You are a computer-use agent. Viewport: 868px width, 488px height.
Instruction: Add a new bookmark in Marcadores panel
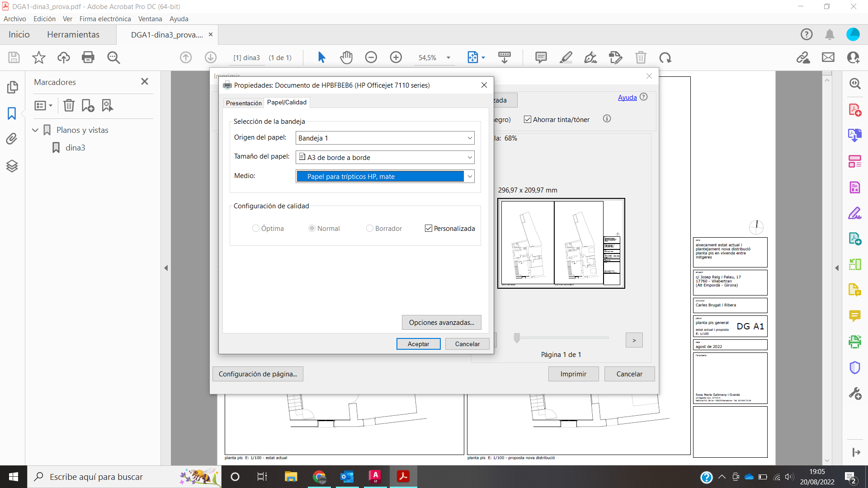[87, 105]
